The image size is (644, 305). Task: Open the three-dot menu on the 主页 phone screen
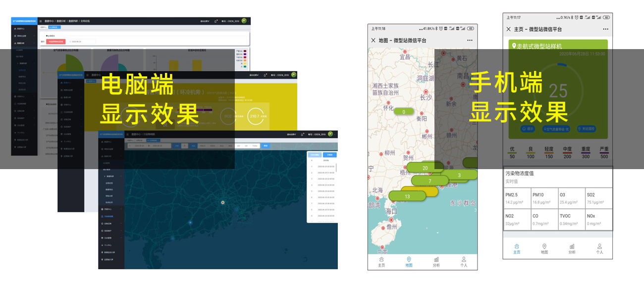pos(605,29)
